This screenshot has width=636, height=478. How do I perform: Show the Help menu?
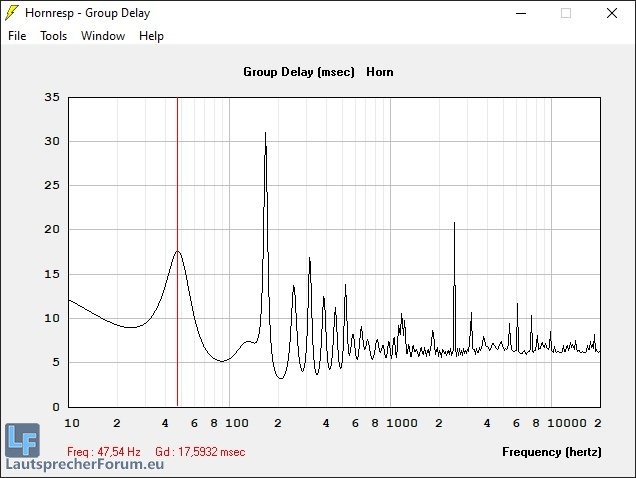pyautogui.click(x=151, y=36)
